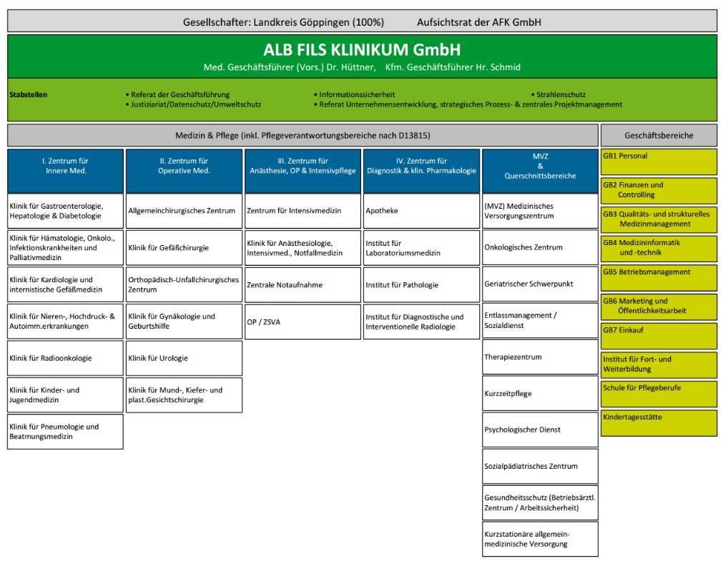The height and width of the screenshot is (566, 728).
Task: Select the 'Schule für Pflegeberufe' box
Action: [x=659, y=394]
